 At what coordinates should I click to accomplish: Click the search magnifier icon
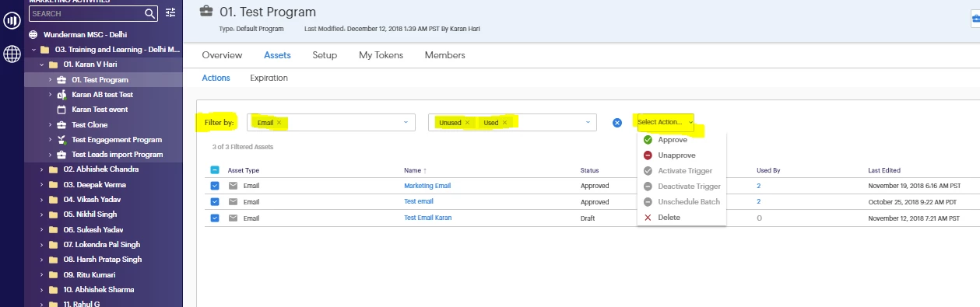pos(150,13)
